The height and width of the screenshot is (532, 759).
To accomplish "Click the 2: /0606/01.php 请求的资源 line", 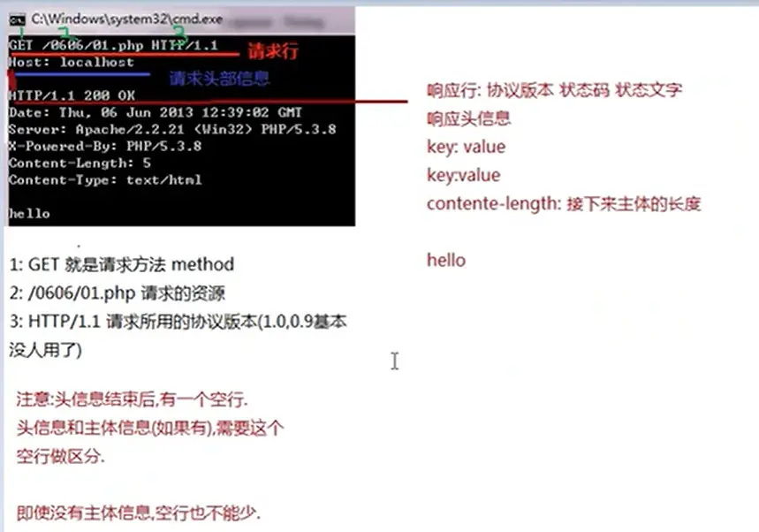I will 118,293.
